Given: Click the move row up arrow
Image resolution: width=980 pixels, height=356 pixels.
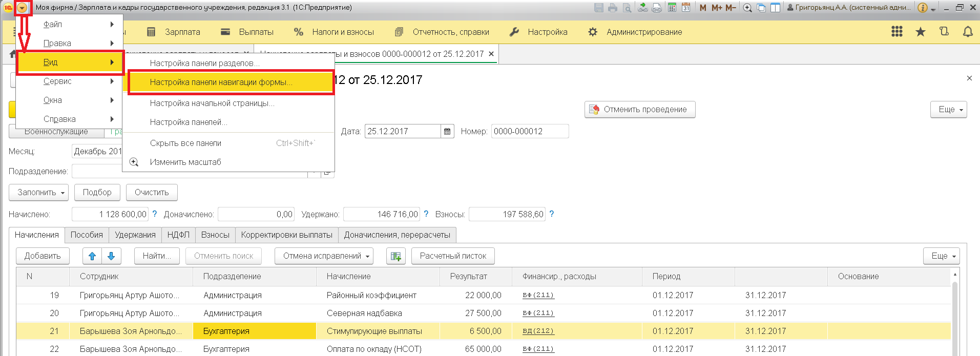Looking at the screenshot, I should [x=92, y=256].
